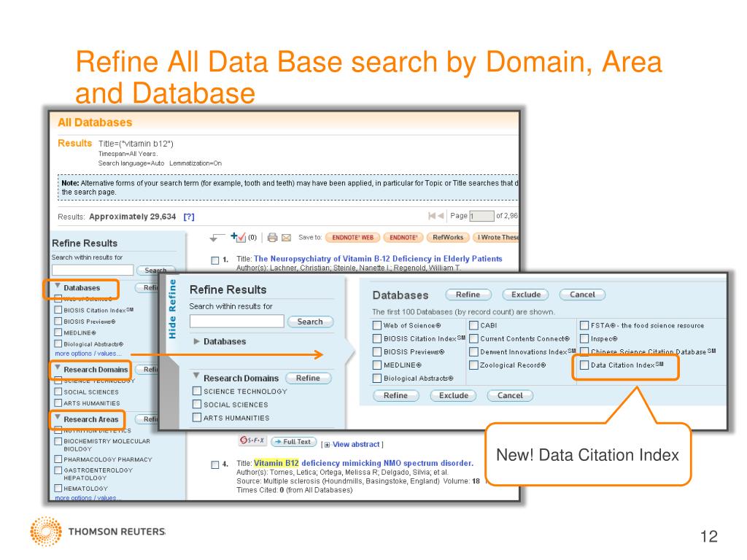Click the plus icon beside View abstract
This screenshot has height=560, width=747.
coord(327,445)
